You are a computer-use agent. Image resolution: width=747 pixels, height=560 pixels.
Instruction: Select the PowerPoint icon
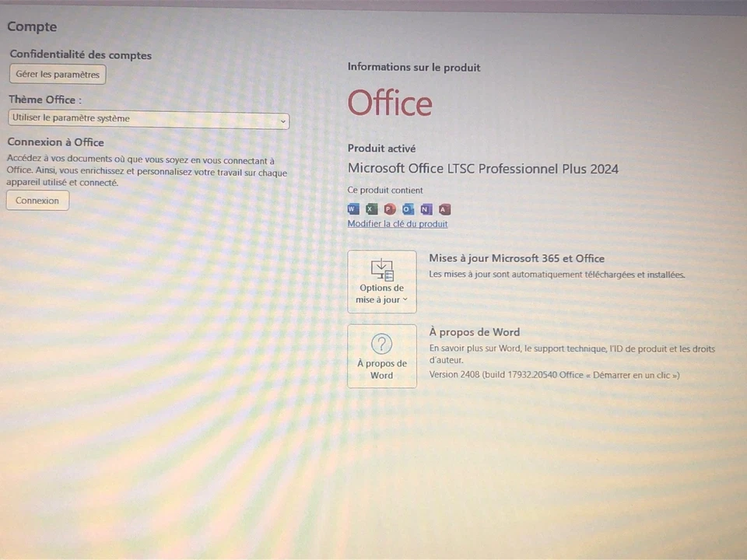click(x=389, y=208)
